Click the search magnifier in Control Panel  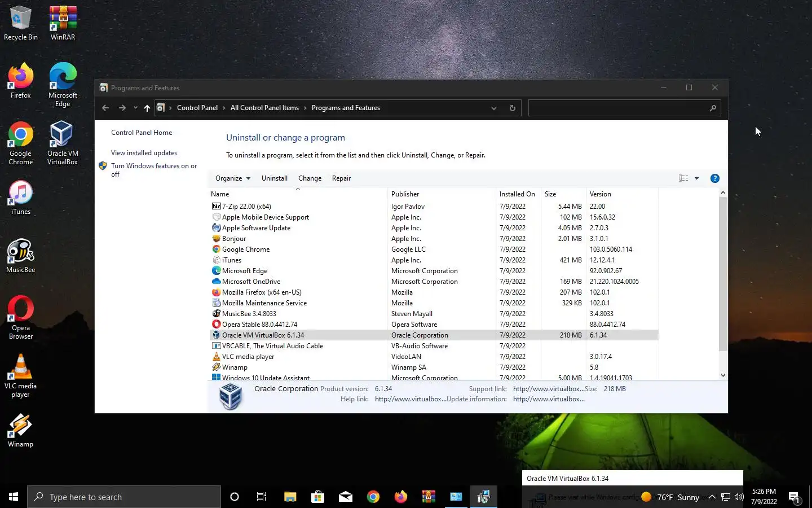pos(713,108)
